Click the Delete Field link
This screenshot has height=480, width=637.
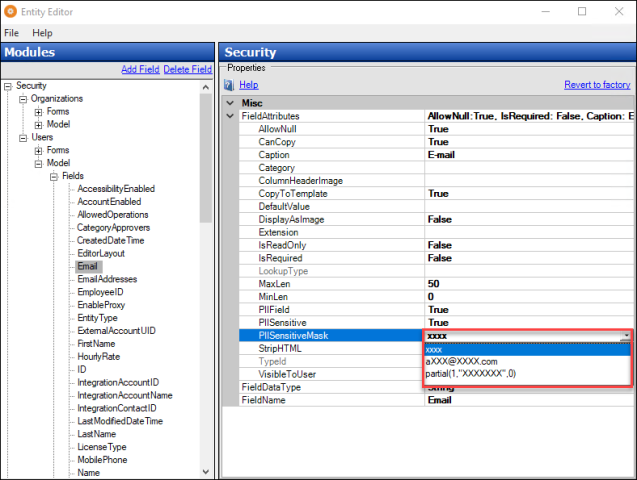[x=187, y=69]
